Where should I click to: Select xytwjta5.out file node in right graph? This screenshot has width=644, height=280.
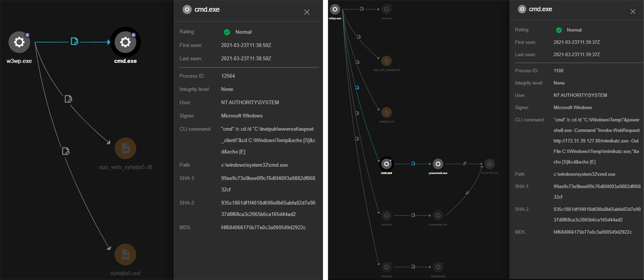(x=386, y=113)
